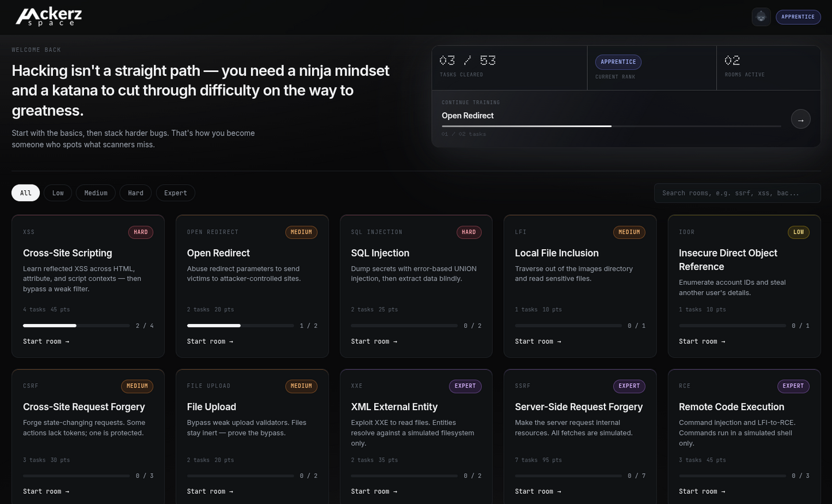Filter rooms by Medium difficulty
Viewport: 832px width, 504px height.
[96, 193]
